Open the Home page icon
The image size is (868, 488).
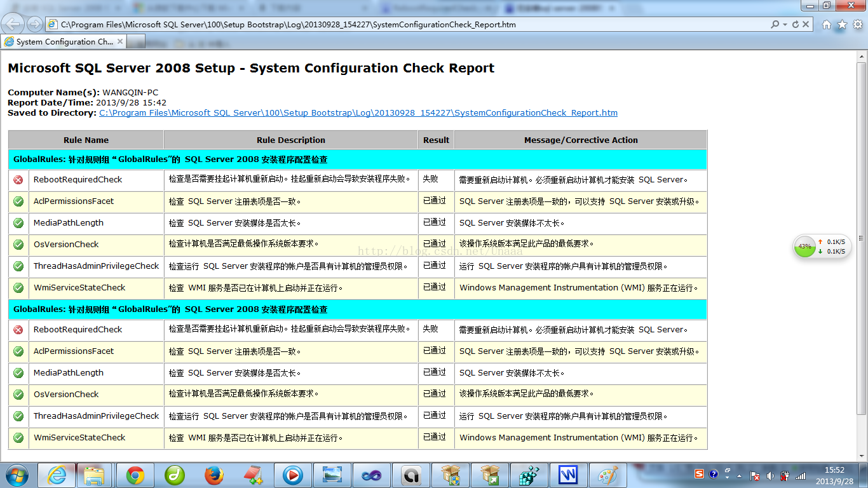[827, 25]
